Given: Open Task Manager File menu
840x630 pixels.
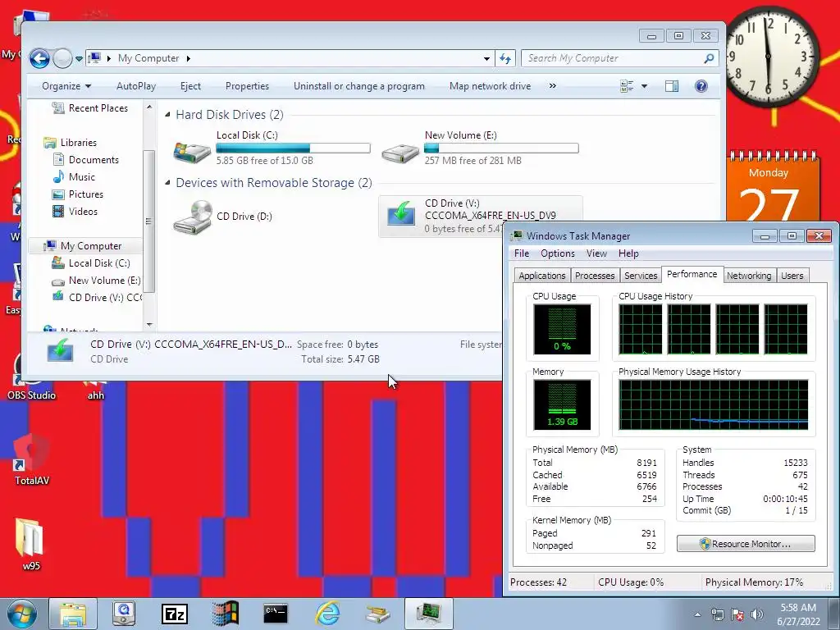Looking at the screenshot, I should (x=521, y=253).
